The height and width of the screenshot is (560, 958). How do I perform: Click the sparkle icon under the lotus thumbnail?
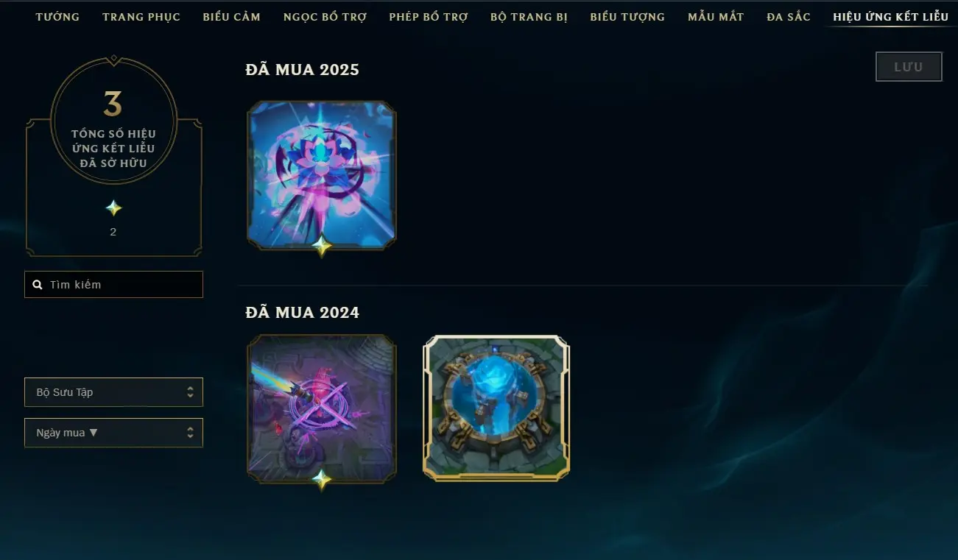coord(322,246)
